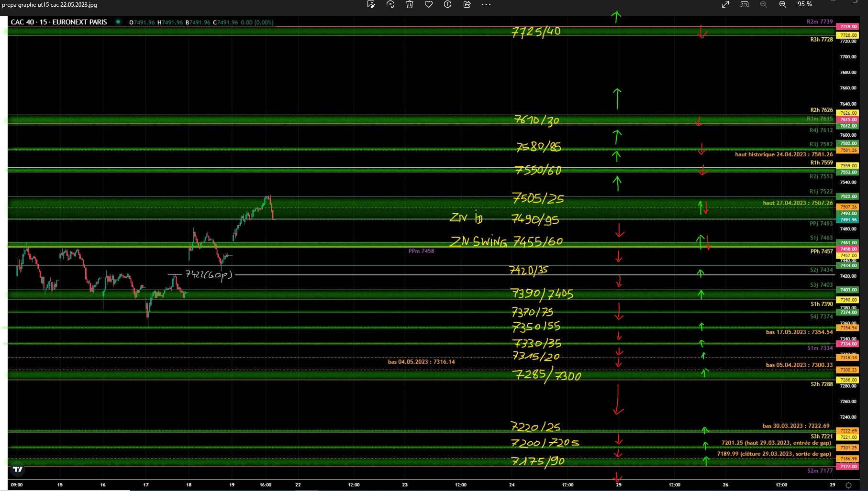Click the S3h 7221 label
The height and width of the screenshot is (491, 868).
822,436
